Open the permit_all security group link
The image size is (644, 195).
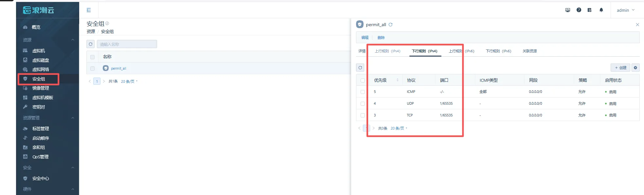[118, 68]
